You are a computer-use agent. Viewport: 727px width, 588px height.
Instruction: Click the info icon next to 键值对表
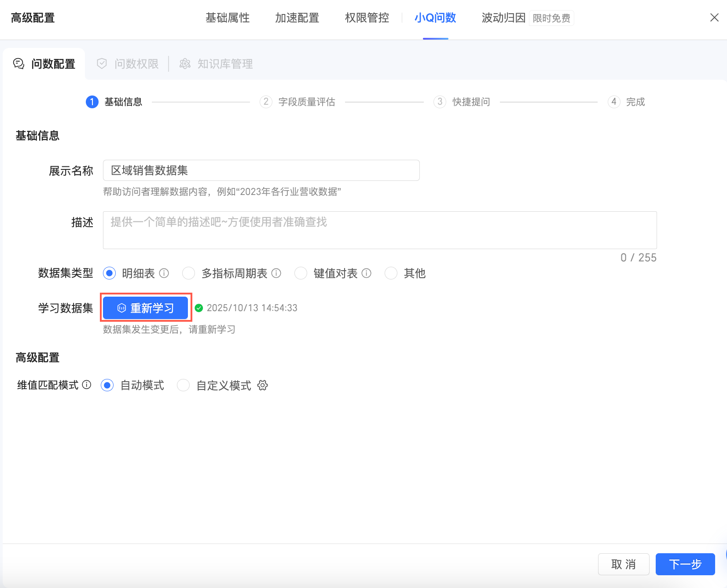point(367,273)
